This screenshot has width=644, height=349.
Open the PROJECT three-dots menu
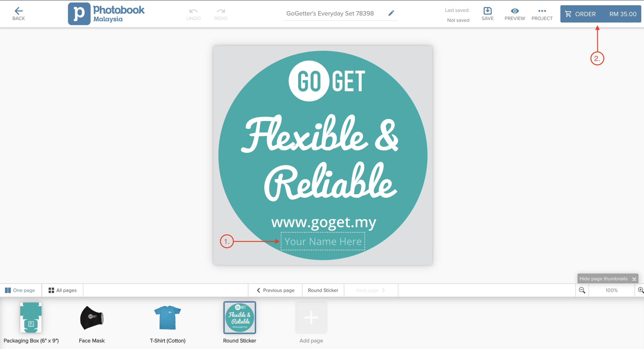click(542, 14)
